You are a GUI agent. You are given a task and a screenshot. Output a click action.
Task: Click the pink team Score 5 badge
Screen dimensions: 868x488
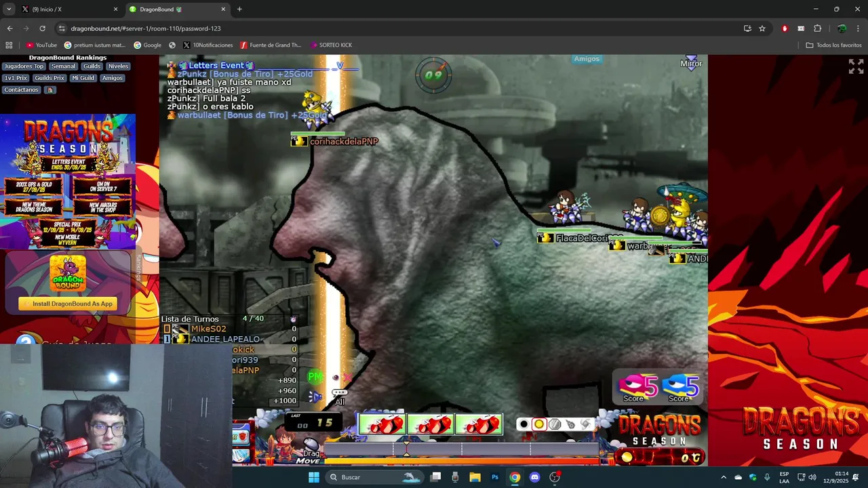[x=639, y=387]
